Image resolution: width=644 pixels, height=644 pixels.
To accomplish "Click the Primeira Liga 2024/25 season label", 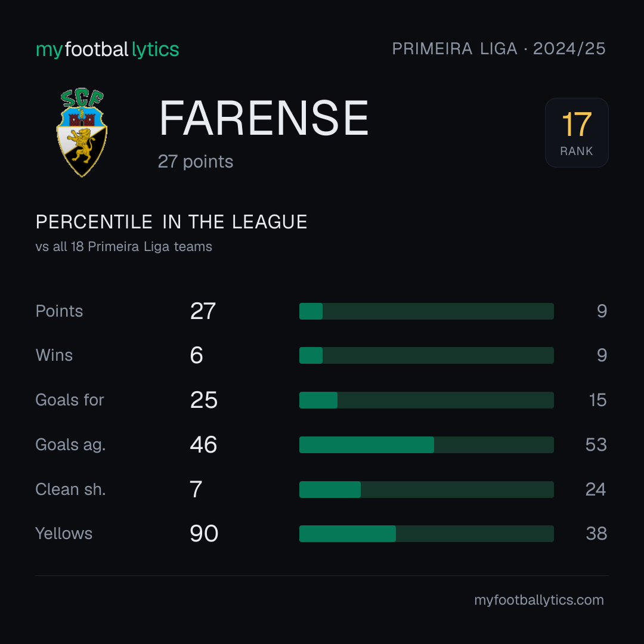I will (499, 49).
